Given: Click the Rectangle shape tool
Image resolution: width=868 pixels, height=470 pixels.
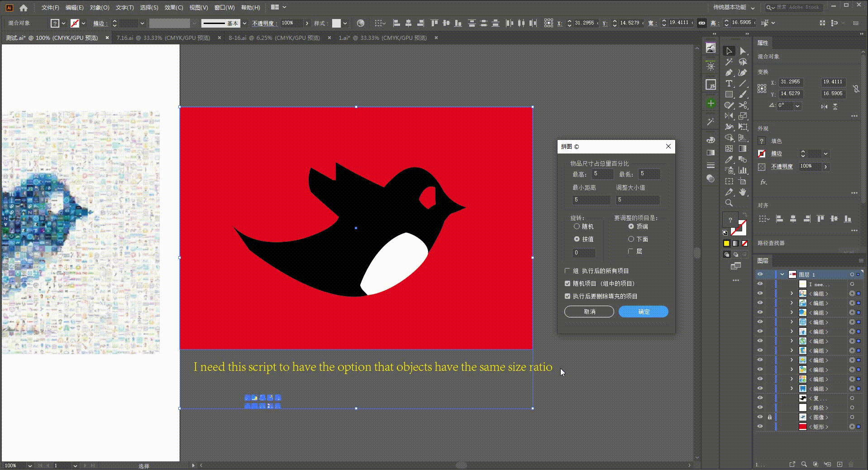Looking at the screenshot, I should click(729, 95).
